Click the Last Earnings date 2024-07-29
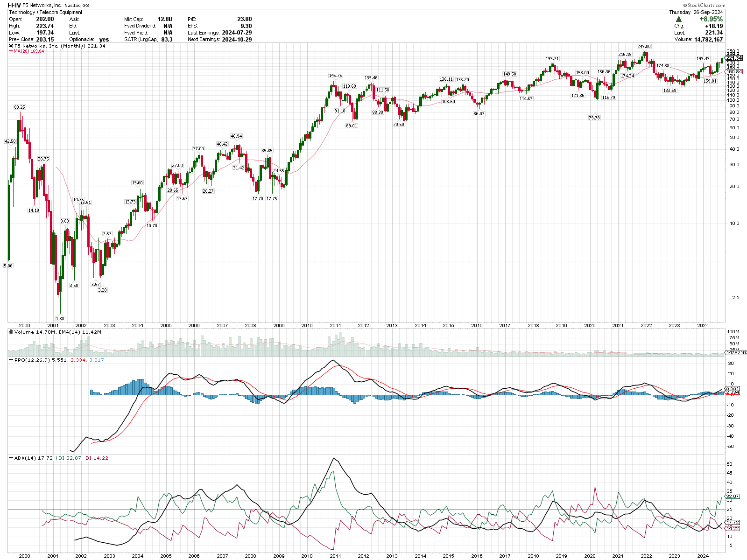This screenshot has width=747, height=560. pyautogui.click(x=237, y=33)
